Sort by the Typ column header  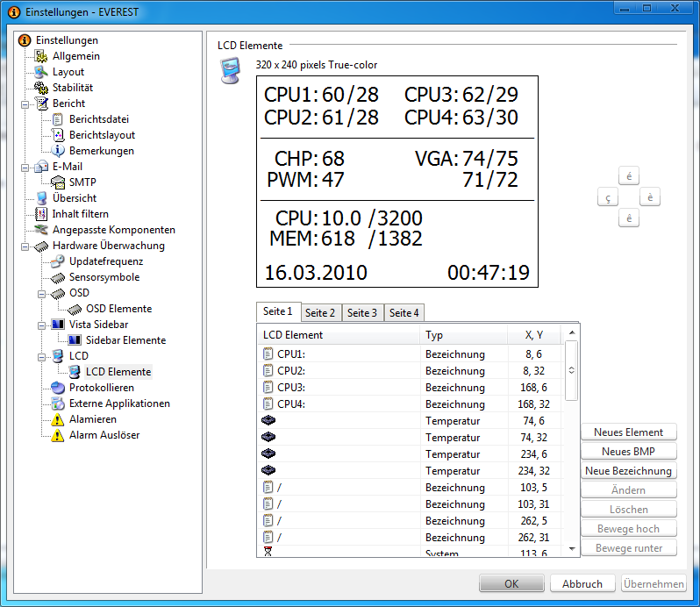463,335
